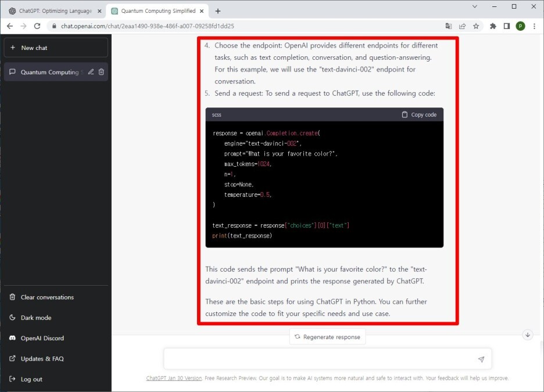The height and width of the screenshot is (392, 544).
Task: Open ChatGPT Jan 30 Version link
Action: click(174, 378)
